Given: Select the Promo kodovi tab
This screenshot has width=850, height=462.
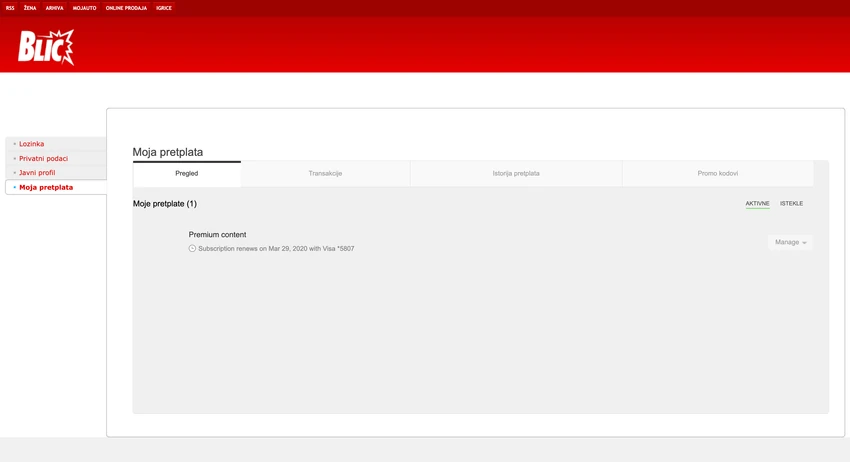Looking at the screenshot, I should coord(718,174).
